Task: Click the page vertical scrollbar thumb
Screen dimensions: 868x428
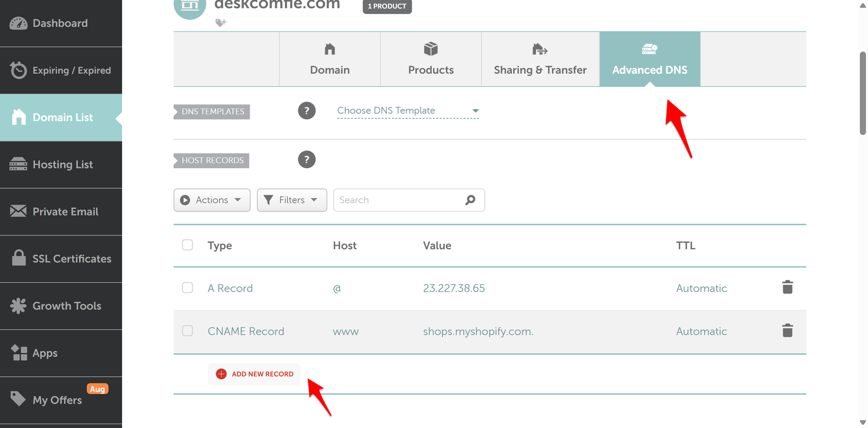Action: [x=863, y=93]
